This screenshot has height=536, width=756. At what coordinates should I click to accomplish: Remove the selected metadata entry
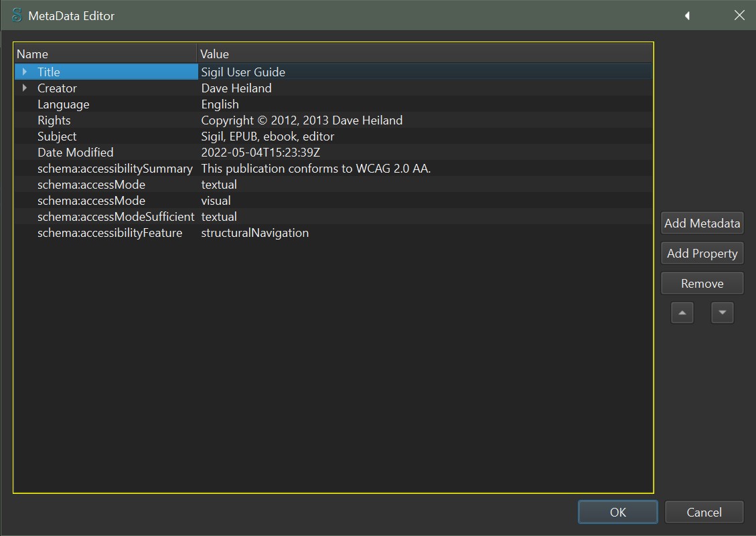pos(702,284)
